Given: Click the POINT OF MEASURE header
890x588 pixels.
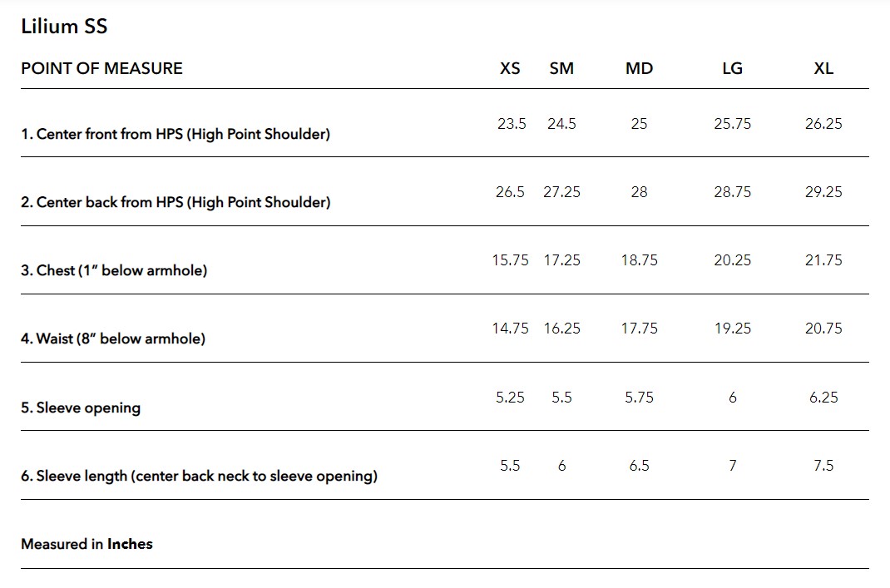Looking at the screenshot, I should click(x=101, y=69).
